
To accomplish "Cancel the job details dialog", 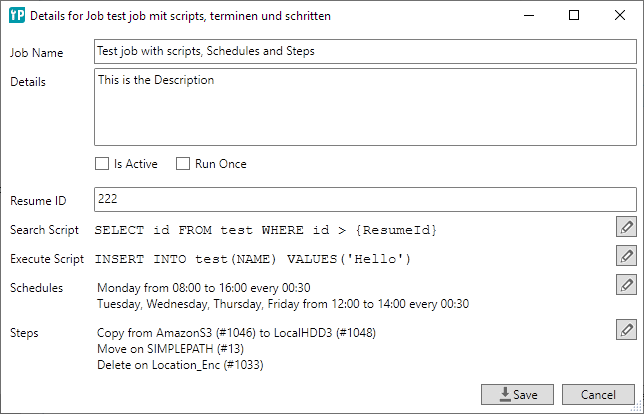I will 598,395.
